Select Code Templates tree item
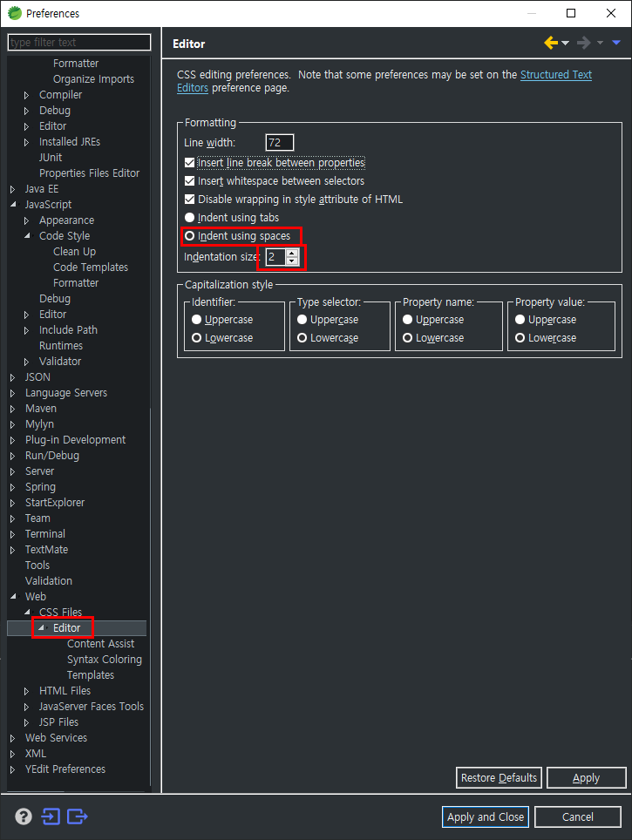The image size is (632, 840). 91,267
